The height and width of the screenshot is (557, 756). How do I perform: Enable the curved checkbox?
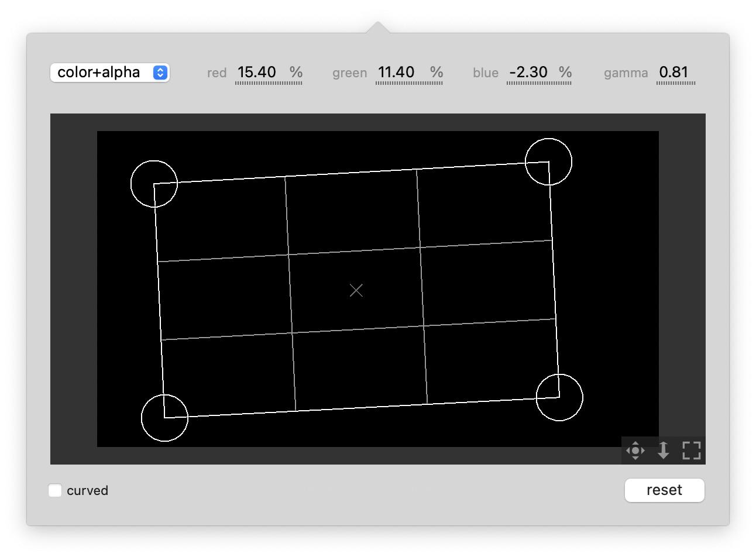pyautogui.click(x=55, y=490)
